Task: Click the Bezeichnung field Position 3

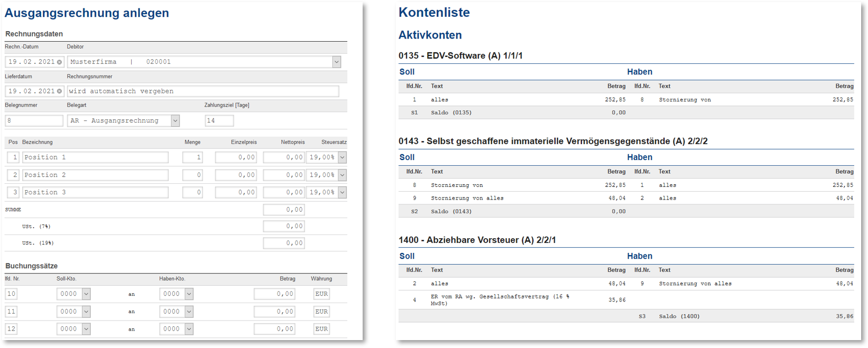Action: [x=95, y=192]
